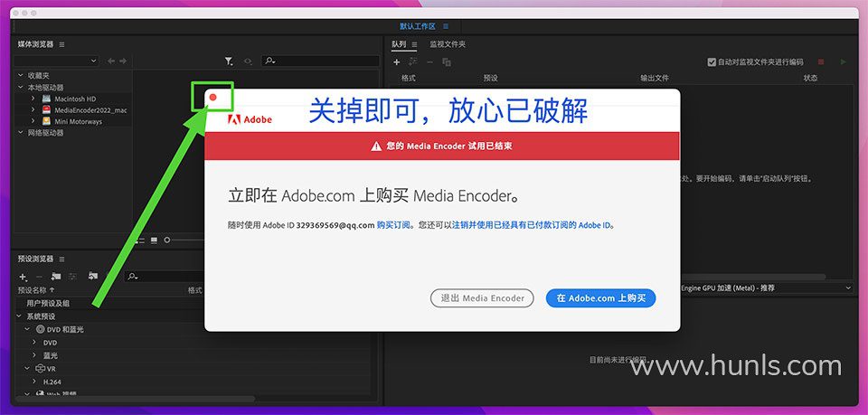The width and height of the screenshot is (868, 415).
Task: Collapse the 本地驱动器 tree node
Action: (21, 88)
